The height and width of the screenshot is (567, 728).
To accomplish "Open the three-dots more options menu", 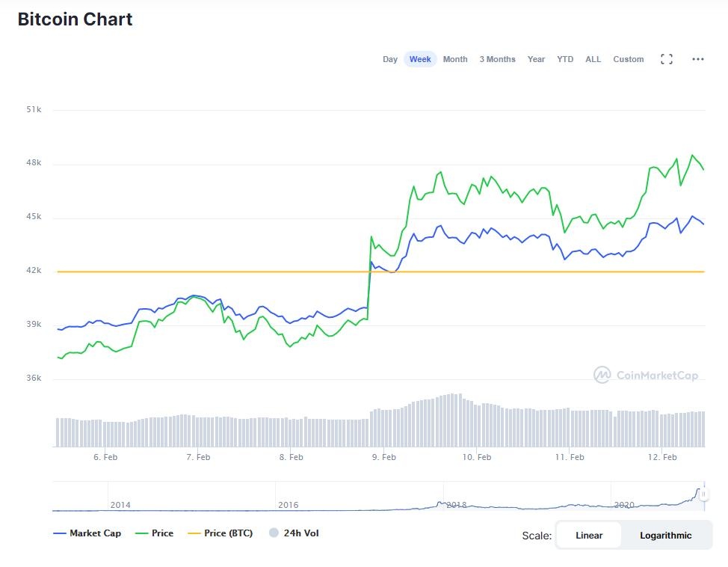I will tap(698, 59).
